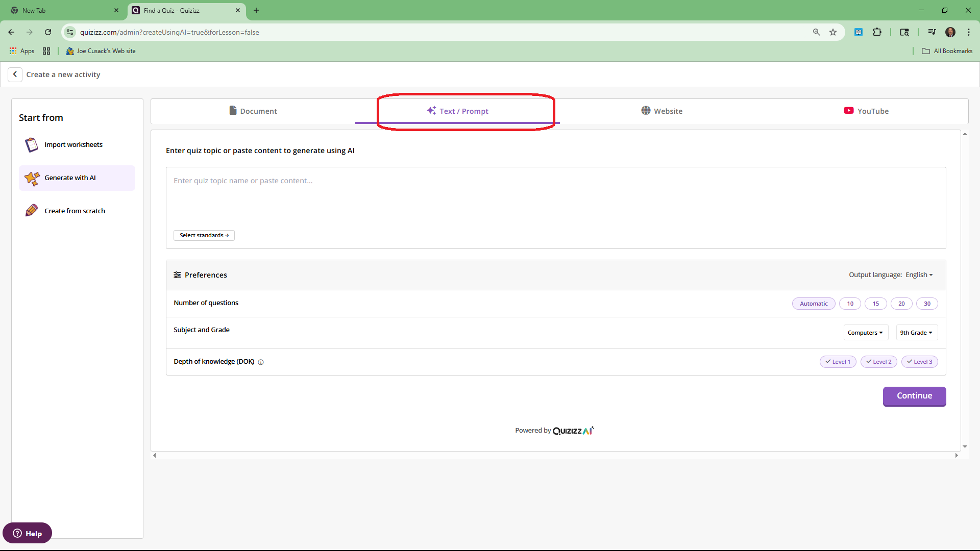Click the Create from scratch pencil icon

coord(32,211)
